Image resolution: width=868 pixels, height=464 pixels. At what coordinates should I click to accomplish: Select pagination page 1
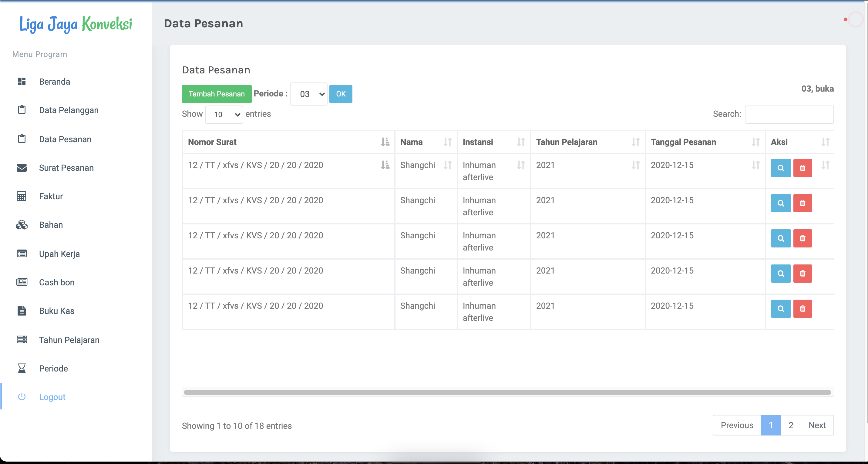pos(771,425)
